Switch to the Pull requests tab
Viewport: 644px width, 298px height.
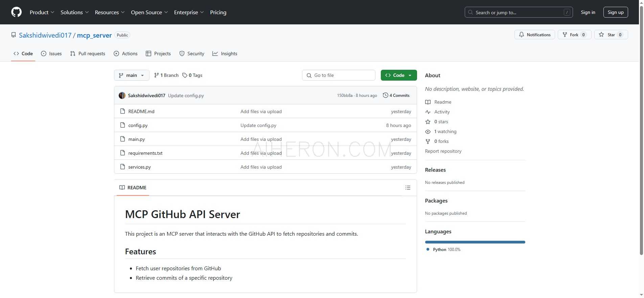click(88, 54)
